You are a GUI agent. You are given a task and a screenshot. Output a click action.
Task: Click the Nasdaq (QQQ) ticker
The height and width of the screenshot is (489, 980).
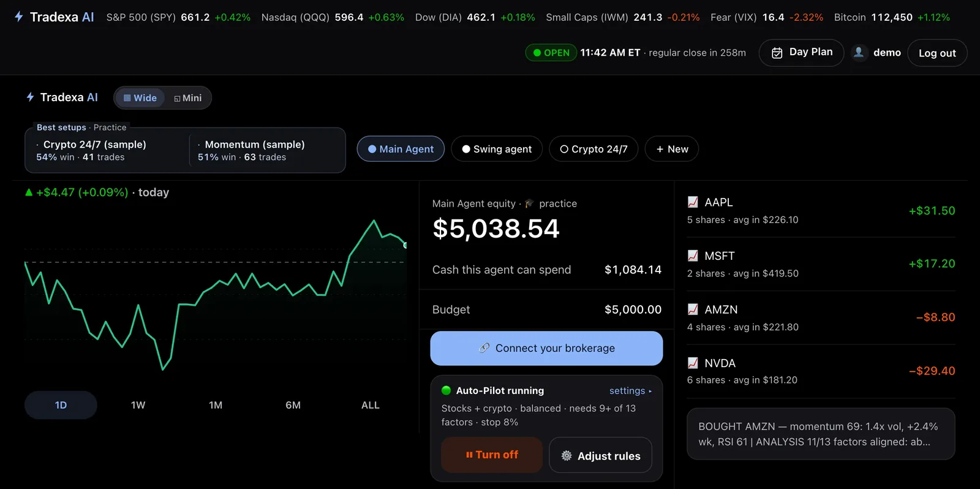pos(333,17)
